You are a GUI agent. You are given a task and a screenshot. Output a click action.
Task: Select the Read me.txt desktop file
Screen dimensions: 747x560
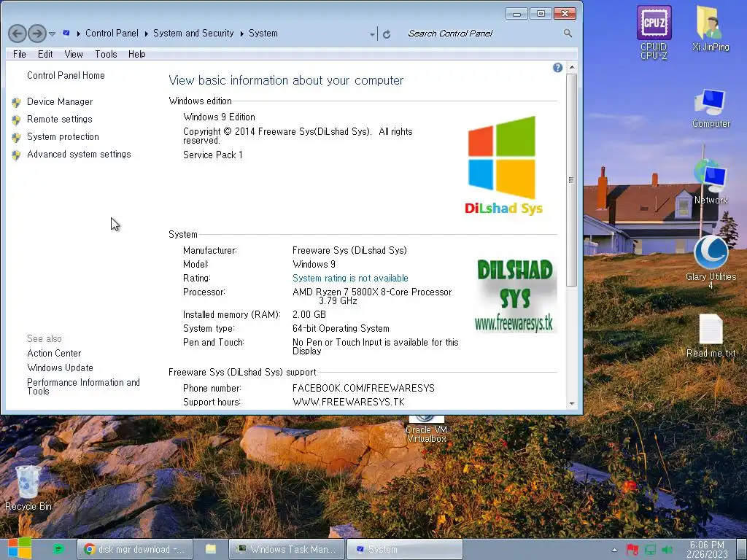711,335
